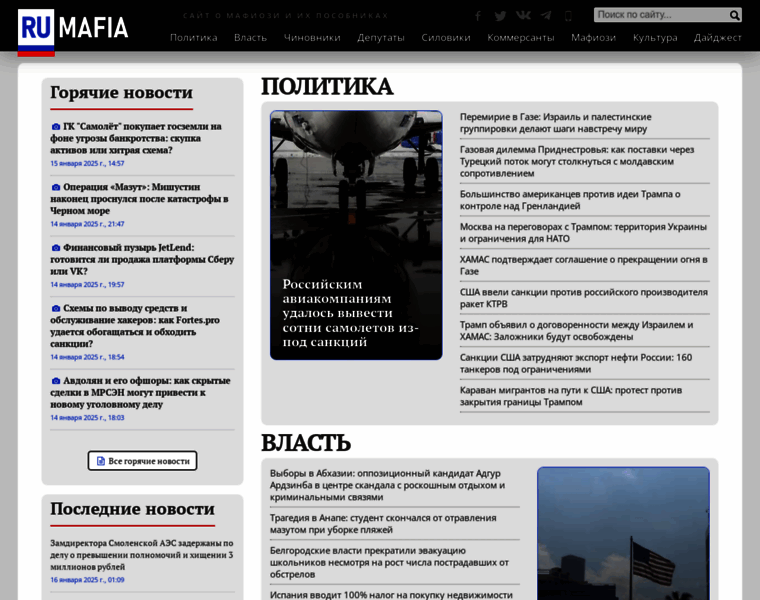
Task: Open Трамп объявил о договоренности headline
Action: tap(576, 331)
